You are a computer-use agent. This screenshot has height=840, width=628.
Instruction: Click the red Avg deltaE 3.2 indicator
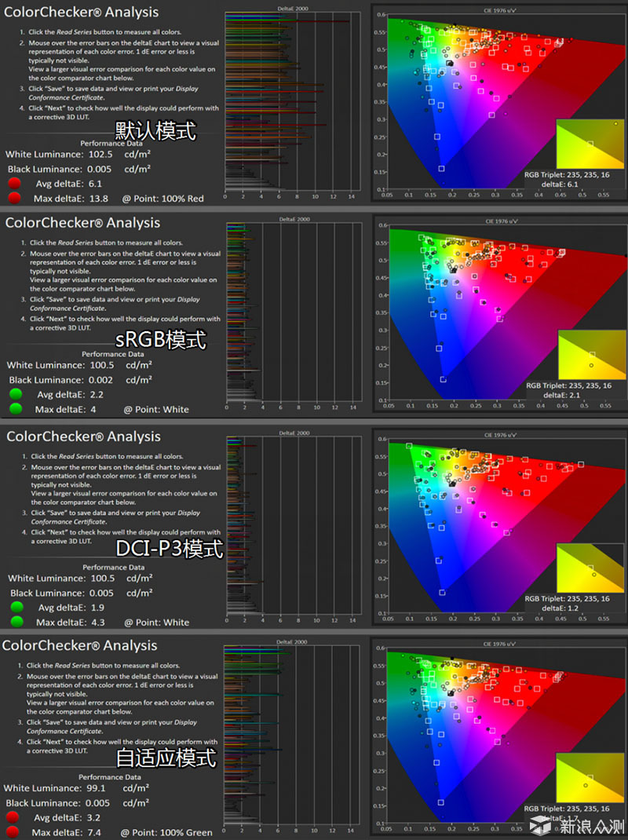[x=13, y=818]
